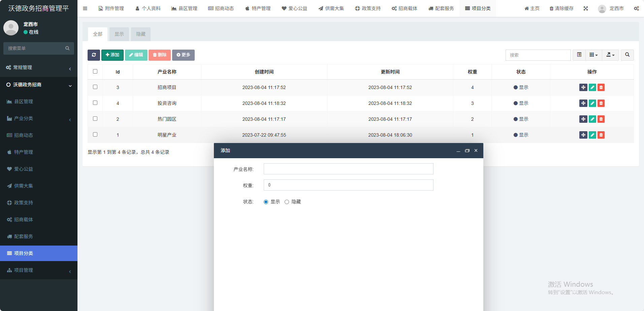The height and width of the screenshot is (311, 644).
Task: Click red delete icon for 招商项目 row
Action: coord(601,87)
